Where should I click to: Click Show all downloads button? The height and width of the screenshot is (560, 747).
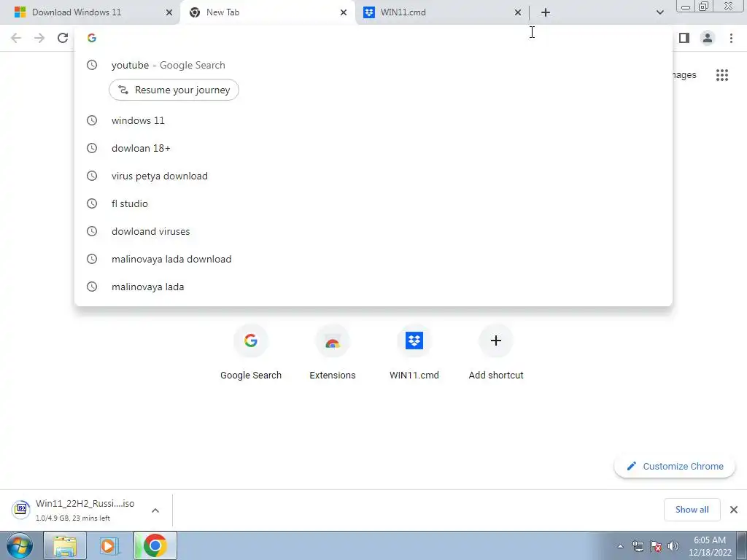tap(692, 510)
